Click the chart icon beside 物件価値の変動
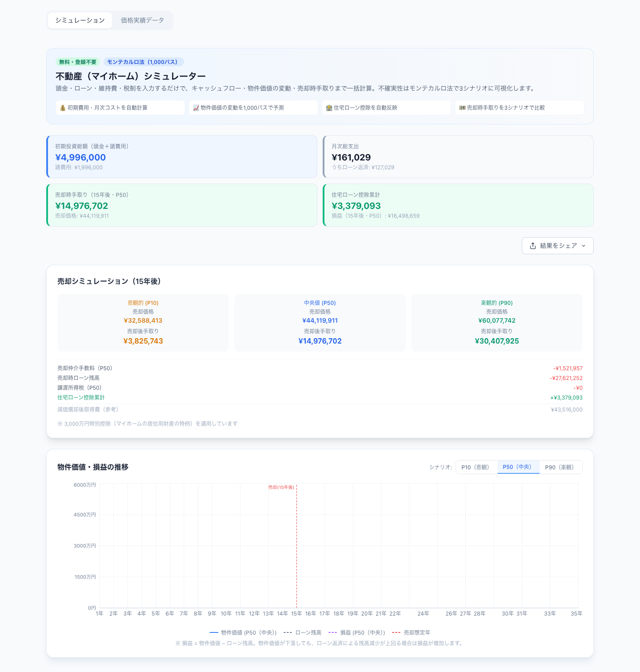Viewport: 640px width, 672px height. pos(196,108)
